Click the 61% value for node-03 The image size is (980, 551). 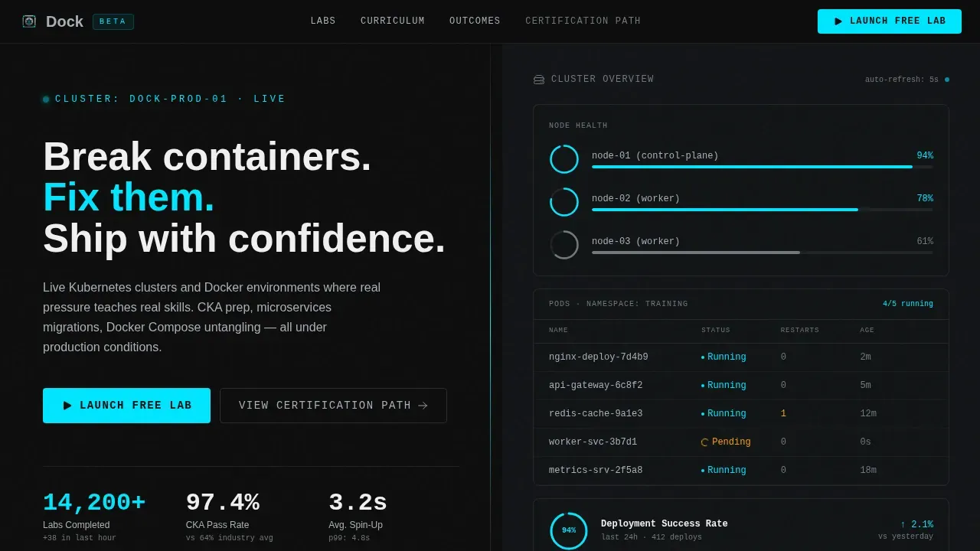click(x=925, y=242)
